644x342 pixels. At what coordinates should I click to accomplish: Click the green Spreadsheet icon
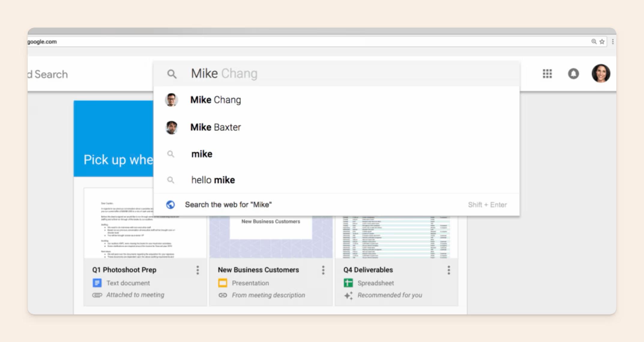(x=348, y=283)
